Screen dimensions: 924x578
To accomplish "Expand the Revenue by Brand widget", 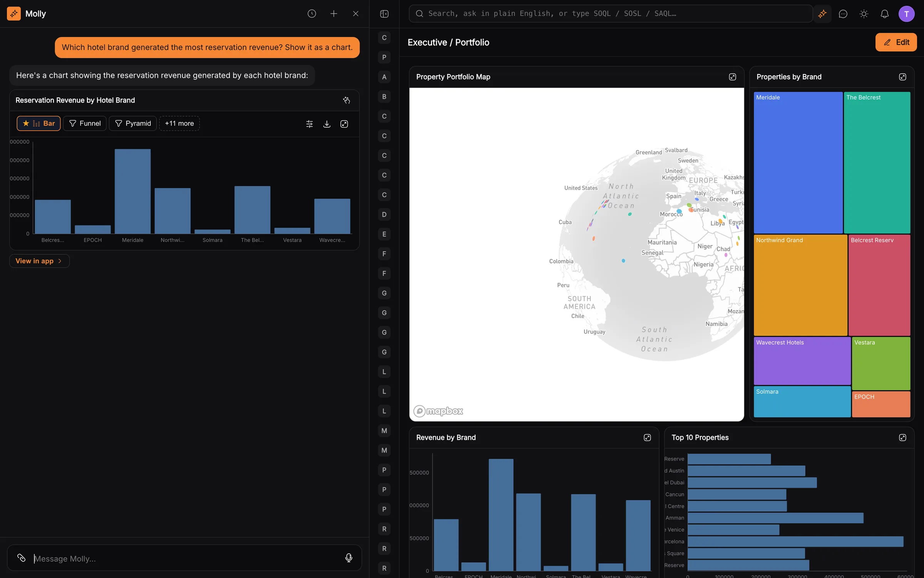I will click(x=647, y=437).
